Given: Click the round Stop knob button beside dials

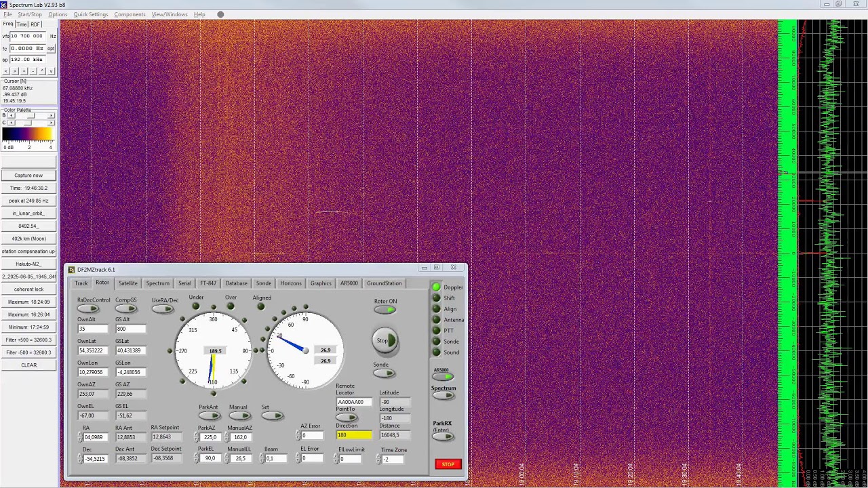Looking at the screenshot, I should click(384, 341).
